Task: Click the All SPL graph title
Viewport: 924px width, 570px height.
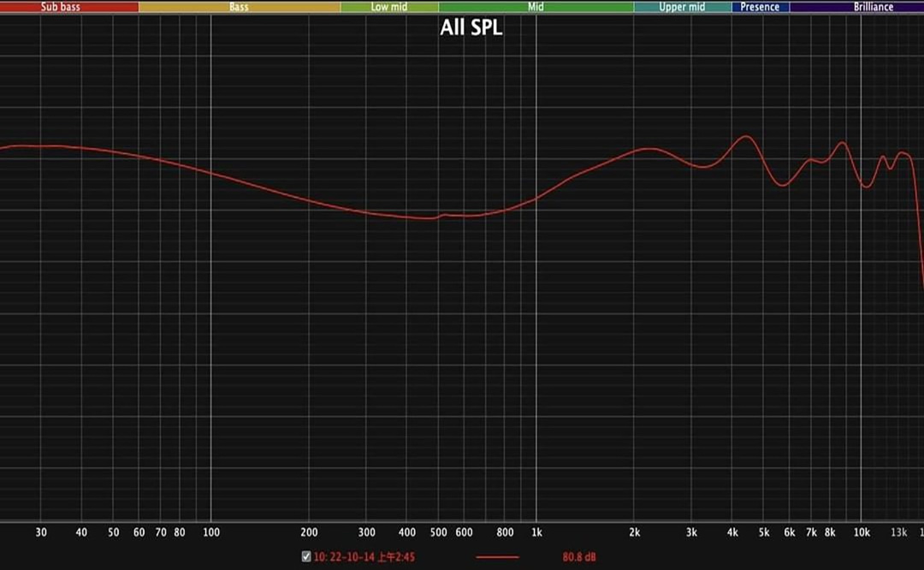Action: click(471, 27)
